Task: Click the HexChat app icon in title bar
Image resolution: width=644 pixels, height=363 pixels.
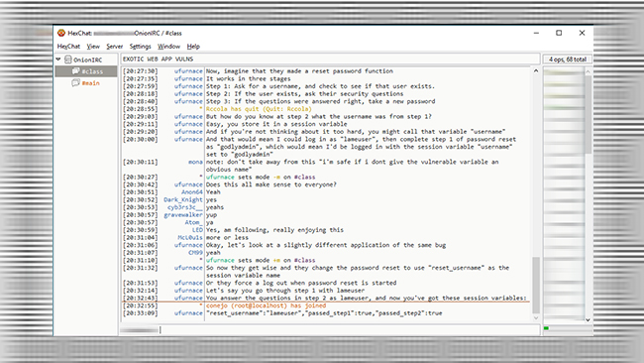Action: pos(61,33)
